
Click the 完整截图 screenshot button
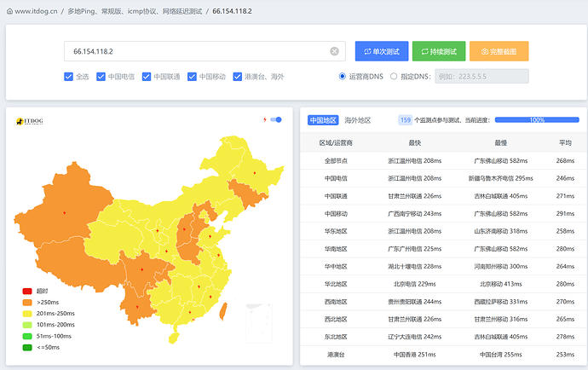pos(499,51)
